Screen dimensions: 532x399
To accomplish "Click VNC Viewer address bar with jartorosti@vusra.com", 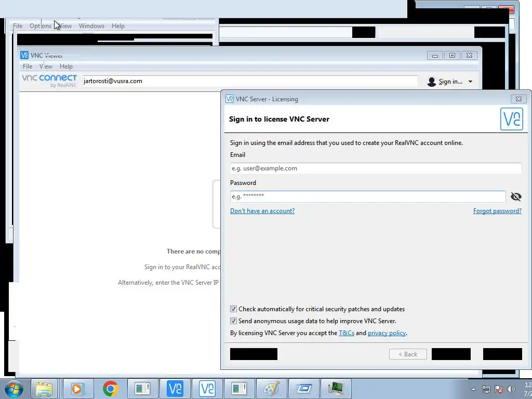I will point(250,81).
